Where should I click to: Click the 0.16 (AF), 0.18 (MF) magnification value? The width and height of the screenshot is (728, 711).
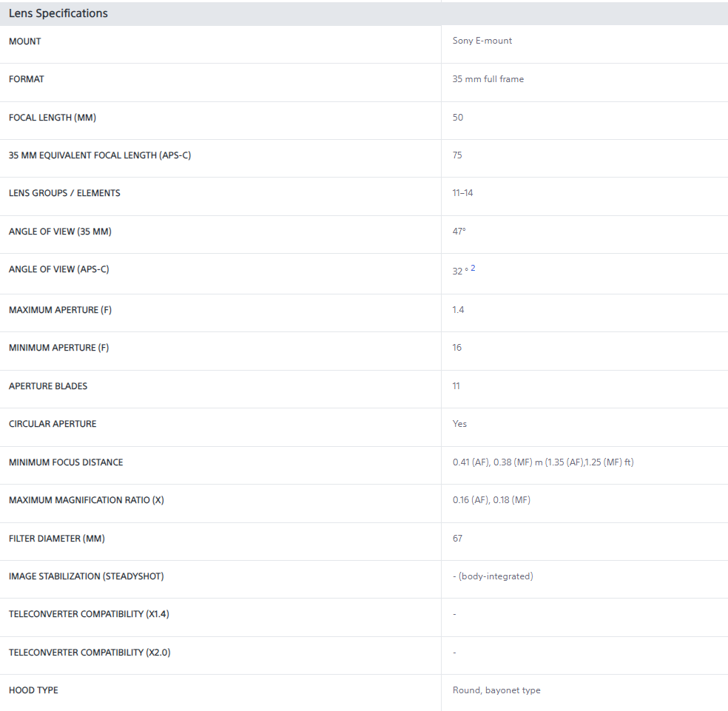click(x=491, y=500)
